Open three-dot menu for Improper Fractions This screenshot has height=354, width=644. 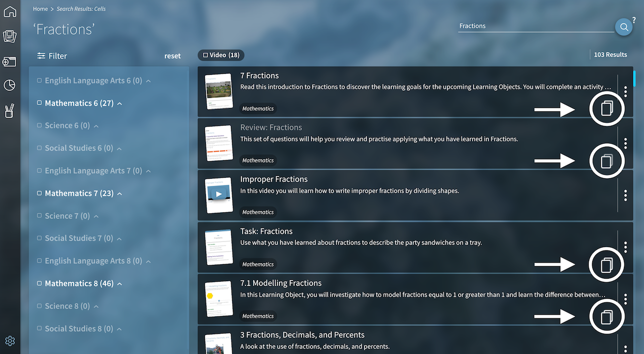[625, 195]
